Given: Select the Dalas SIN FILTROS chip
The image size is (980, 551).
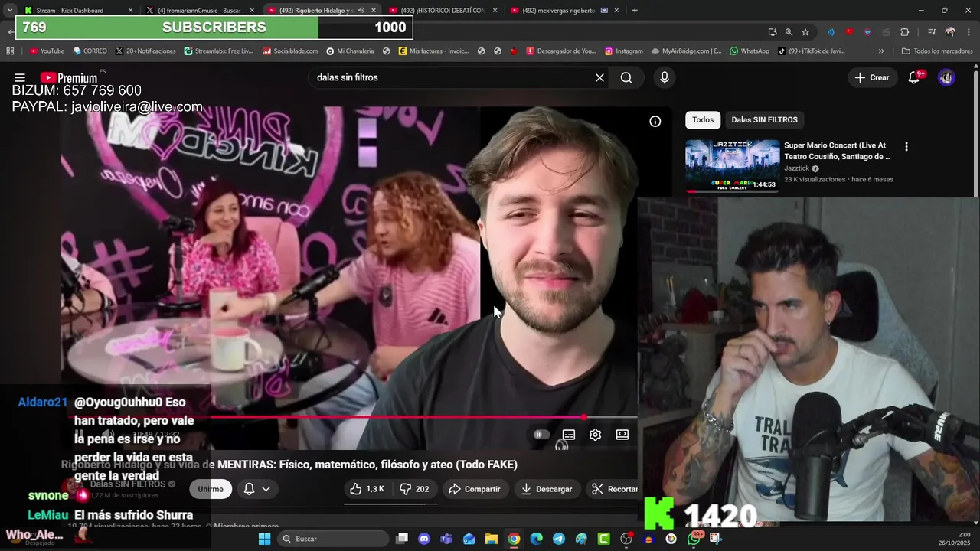Looking at the screenshot, I should [764, 119].
